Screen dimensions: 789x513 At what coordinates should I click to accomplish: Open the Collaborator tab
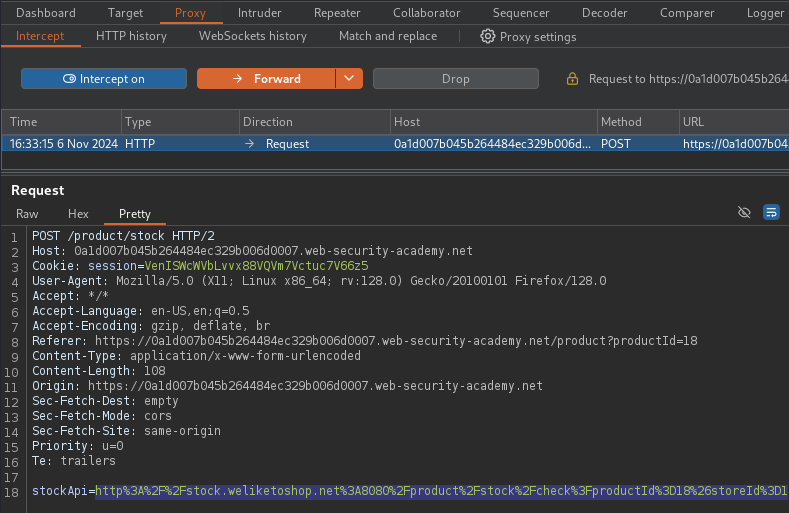(x=427, y=13)
